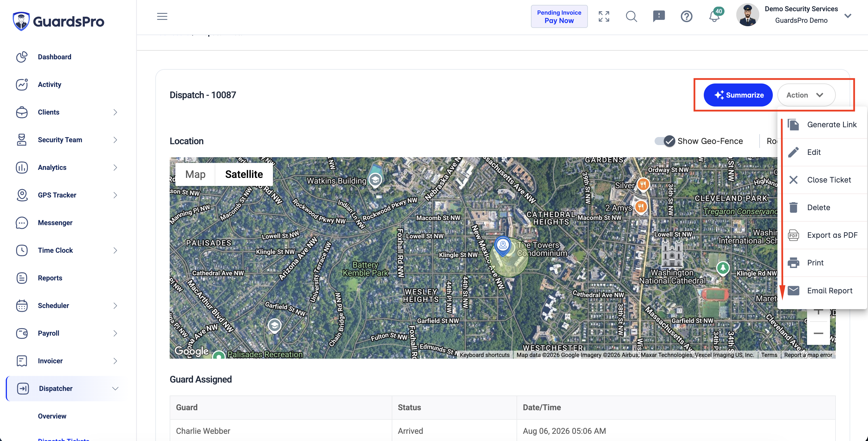The width and height of the screenshot is (868, 441).
Task: Click the Messenger speech bubble icon
Action: coord(22,223)
